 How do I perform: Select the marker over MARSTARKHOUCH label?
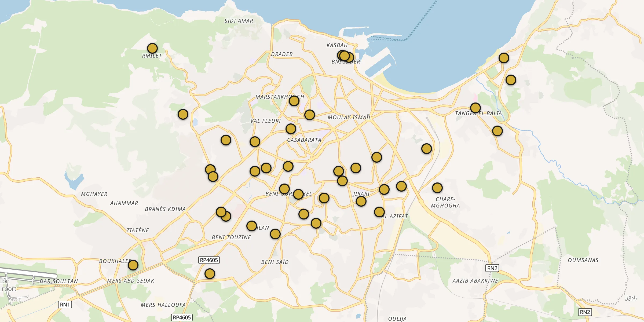[x=294, y=101]
